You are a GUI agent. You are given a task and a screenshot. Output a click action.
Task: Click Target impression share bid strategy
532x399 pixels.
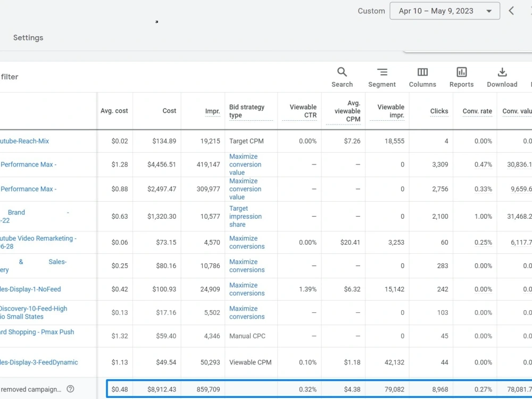click(x=245, y=217)
